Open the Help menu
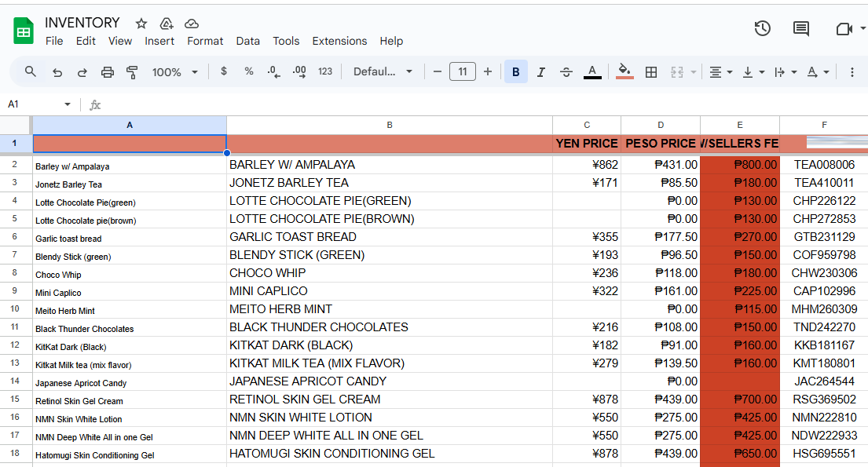 (391, 41)
